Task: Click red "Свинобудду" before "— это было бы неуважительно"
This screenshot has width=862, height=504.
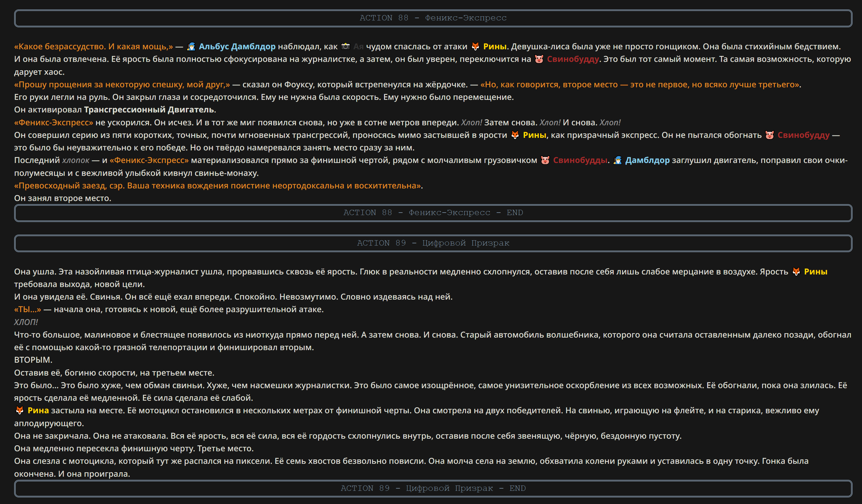Action: coord(804,135)
